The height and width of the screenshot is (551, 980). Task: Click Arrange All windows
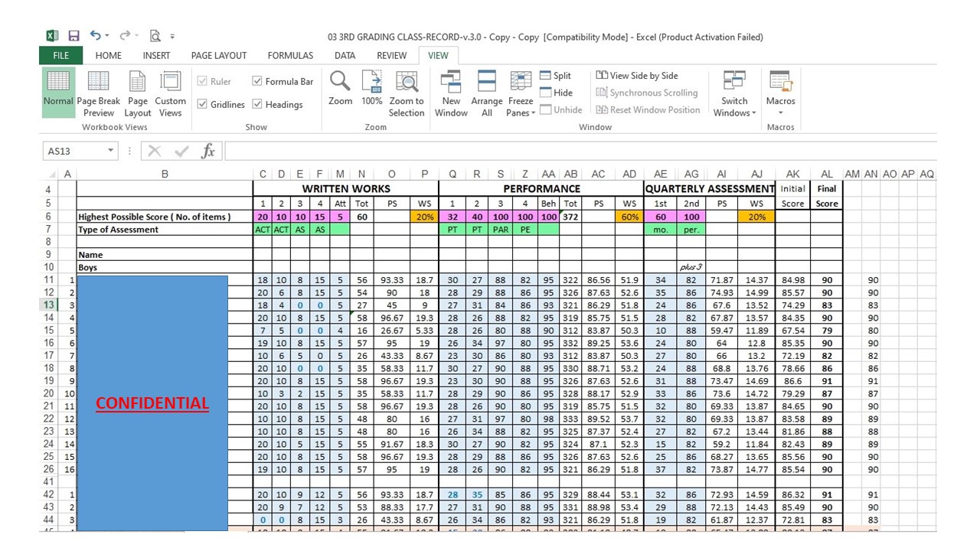point(487,93)
